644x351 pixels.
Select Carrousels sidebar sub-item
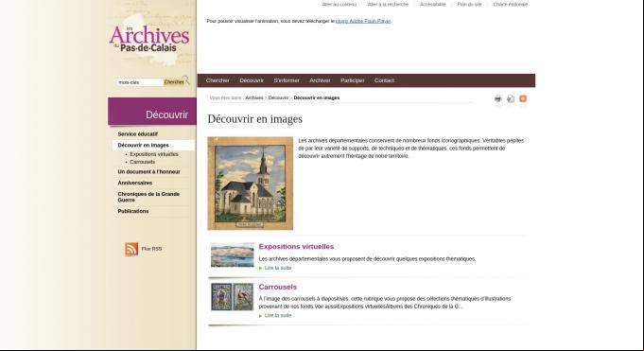[142, 162]
